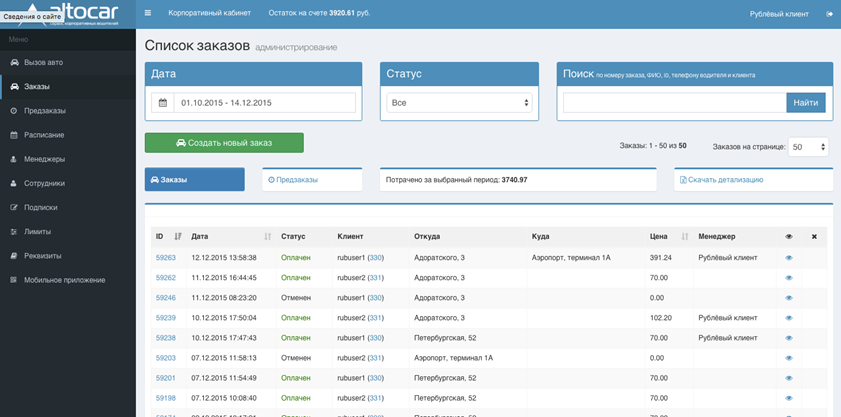Click Отменен status in order 59246 row
This screenshot has width=841, height=417.
click(296, 298)
